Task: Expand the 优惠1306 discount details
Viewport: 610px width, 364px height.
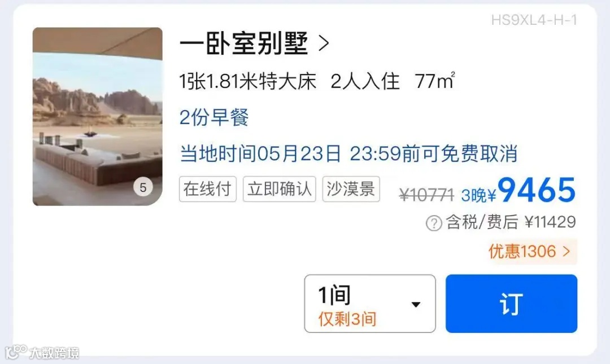Action: click(x=530, y=252)
